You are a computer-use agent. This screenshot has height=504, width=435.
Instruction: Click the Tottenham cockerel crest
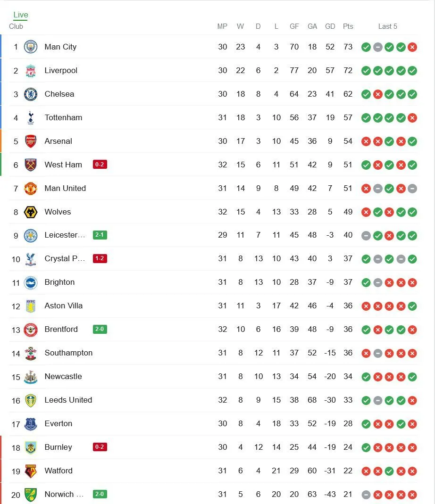(31, 117)
